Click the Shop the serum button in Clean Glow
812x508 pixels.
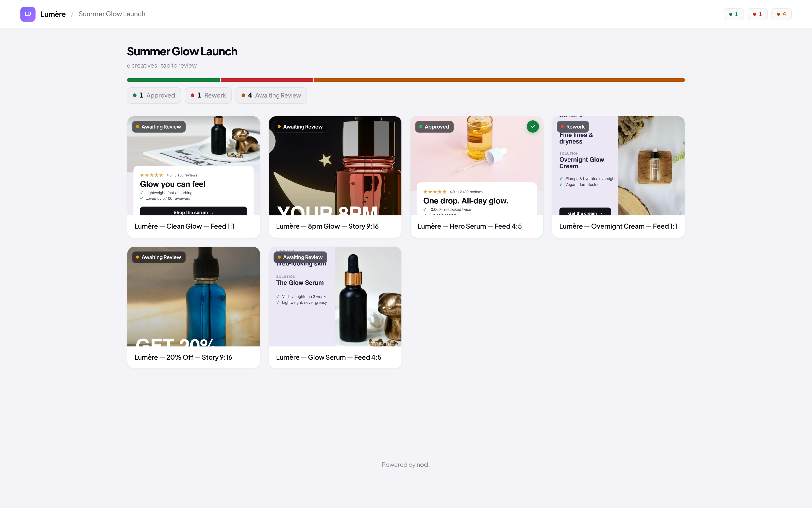(x=194, y=211)
